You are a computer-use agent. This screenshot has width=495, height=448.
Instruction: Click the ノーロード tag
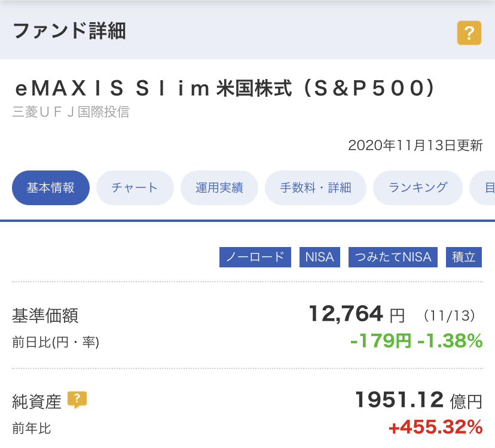click(x=255, y=257)
